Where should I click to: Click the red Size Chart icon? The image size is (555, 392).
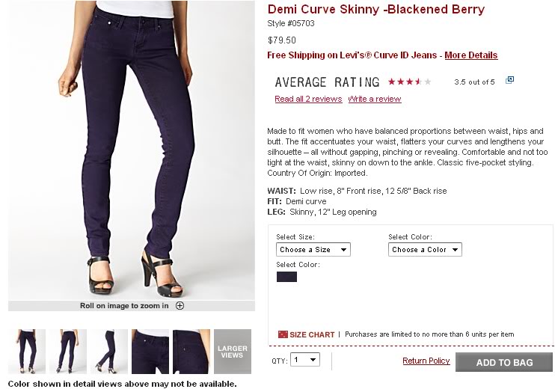[x=282, y=334]
